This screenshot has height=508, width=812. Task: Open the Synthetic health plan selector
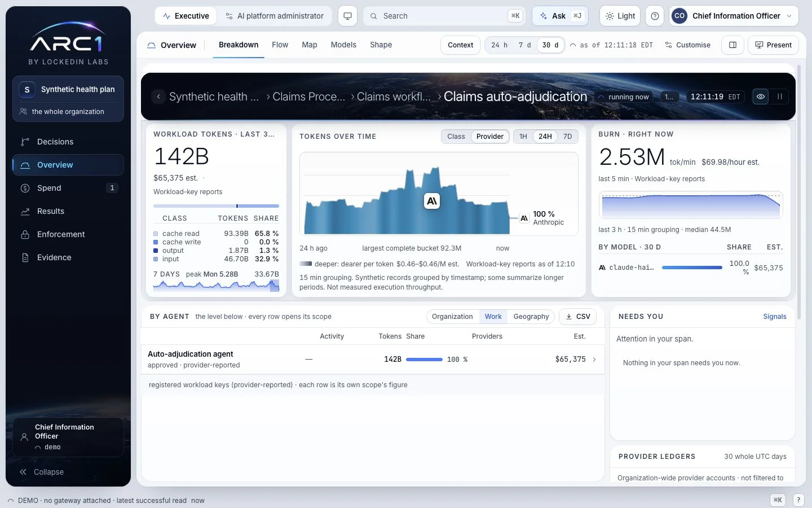pyautogui.click(x=68, y=89)
